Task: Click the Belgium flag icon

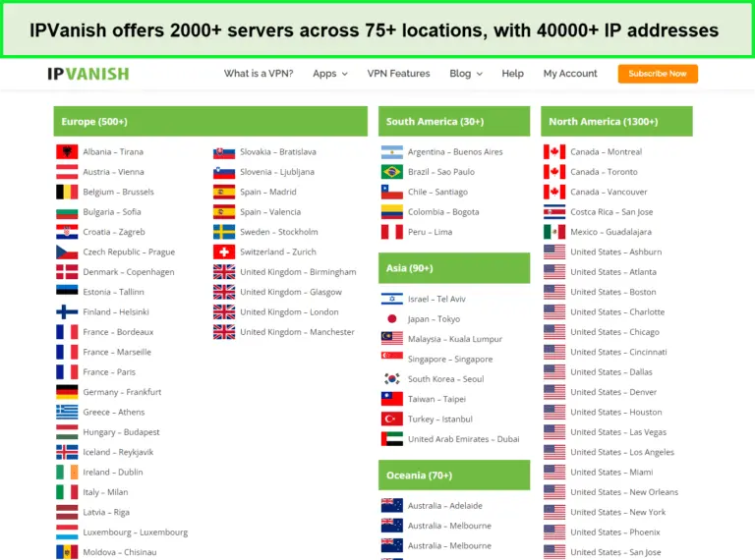Action: (x=67, y=192)
